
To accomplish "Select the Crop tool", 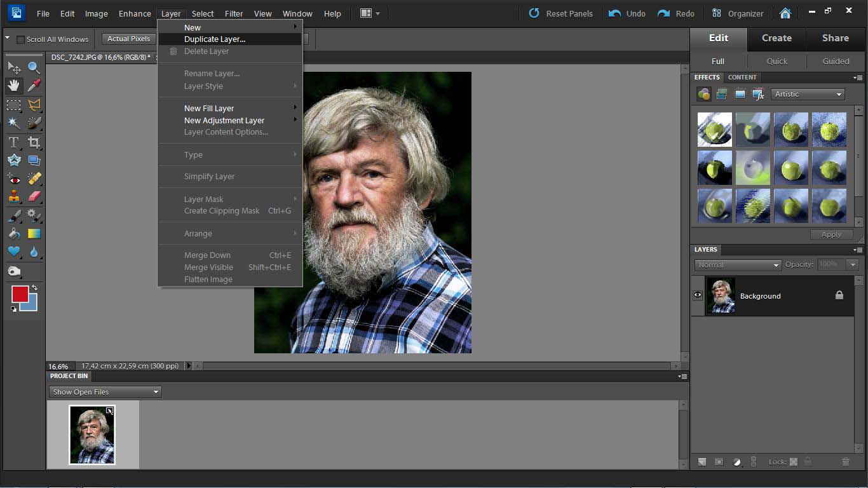I will point(34,142).
